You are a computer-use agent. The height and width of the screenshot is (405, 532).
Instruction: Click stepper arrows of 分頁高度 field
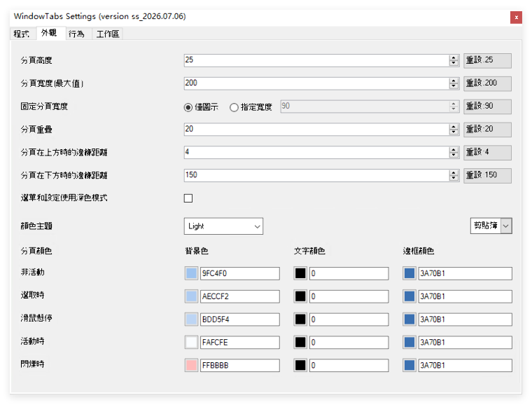[454, 60]
